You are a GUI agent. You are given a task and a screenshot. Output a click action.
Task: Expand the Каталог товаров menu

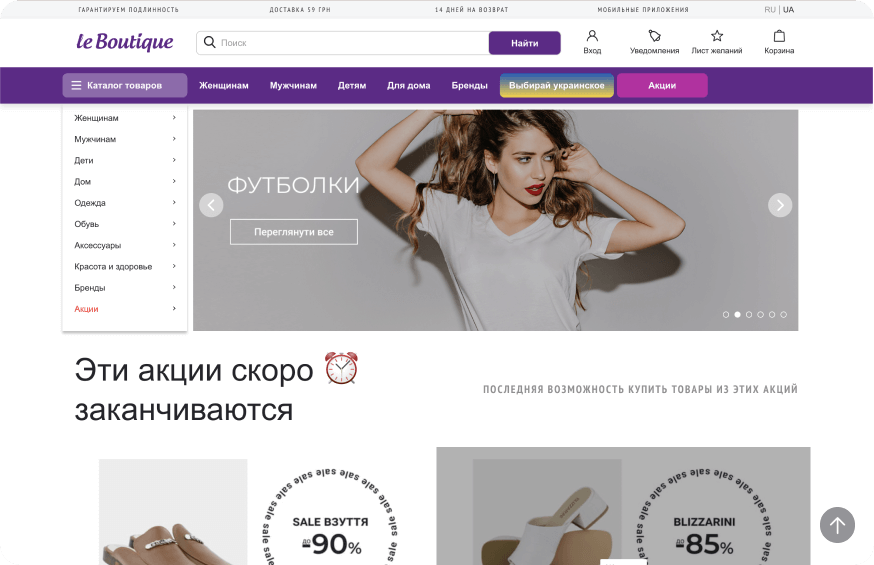pos(125,85)
